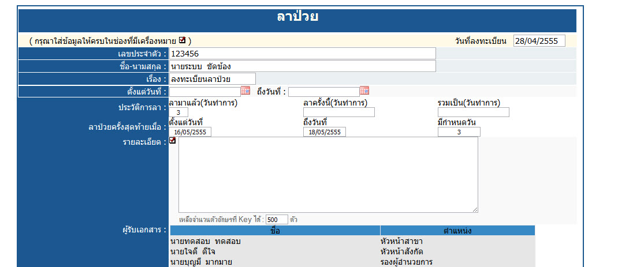The image size is (644, 267).
Task: Click the เรื่อง subject field
Action: [213, 79]
